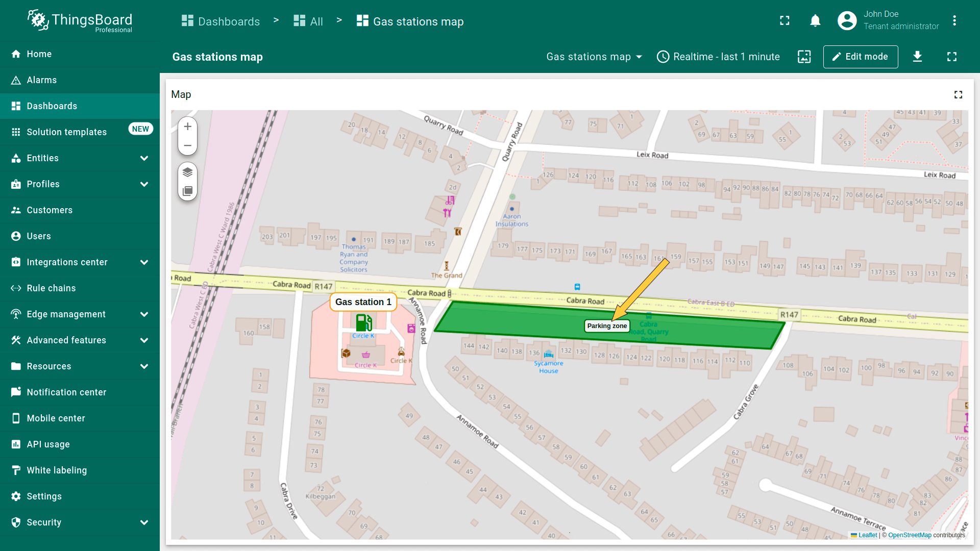Open the map layers control

pyautogui.click(x=187, y=172)
